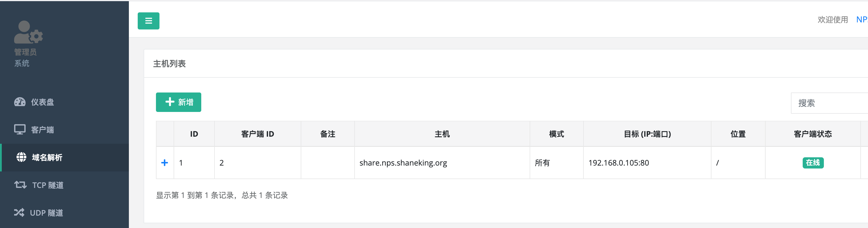Focus the 搜索 search field
The width and height of the screenshot is (868, 228).
pyautogui.click(x=829, y=103)
